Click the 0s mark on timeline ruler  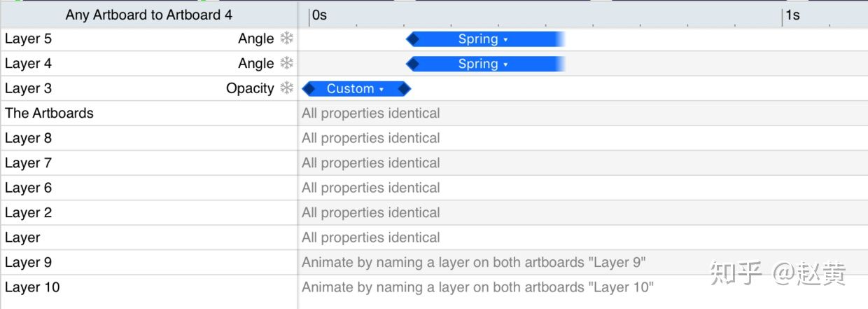pyautogui.click(x=318, y=15)
